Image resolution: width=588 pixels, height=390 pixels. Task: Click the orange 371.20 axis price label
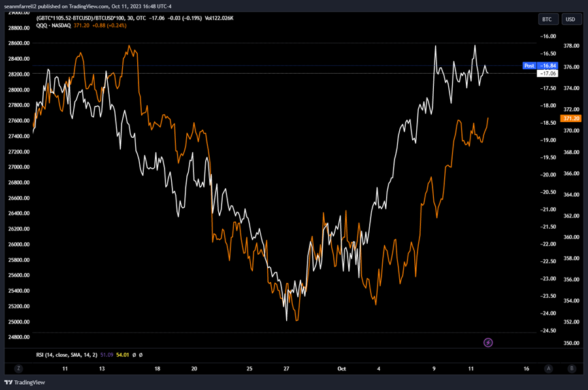pos(571,118)
